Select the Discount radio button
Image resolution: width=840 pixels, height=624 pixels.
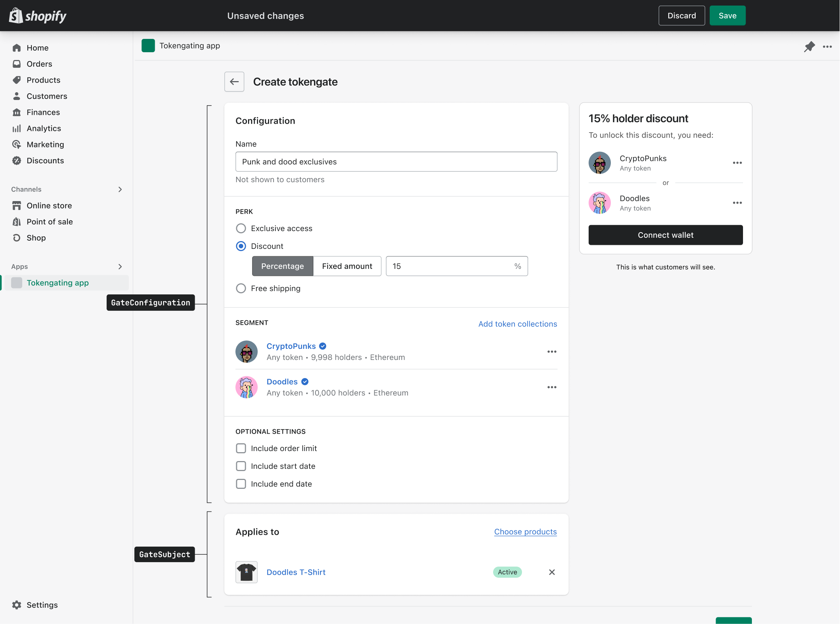[x=241, y=246]
